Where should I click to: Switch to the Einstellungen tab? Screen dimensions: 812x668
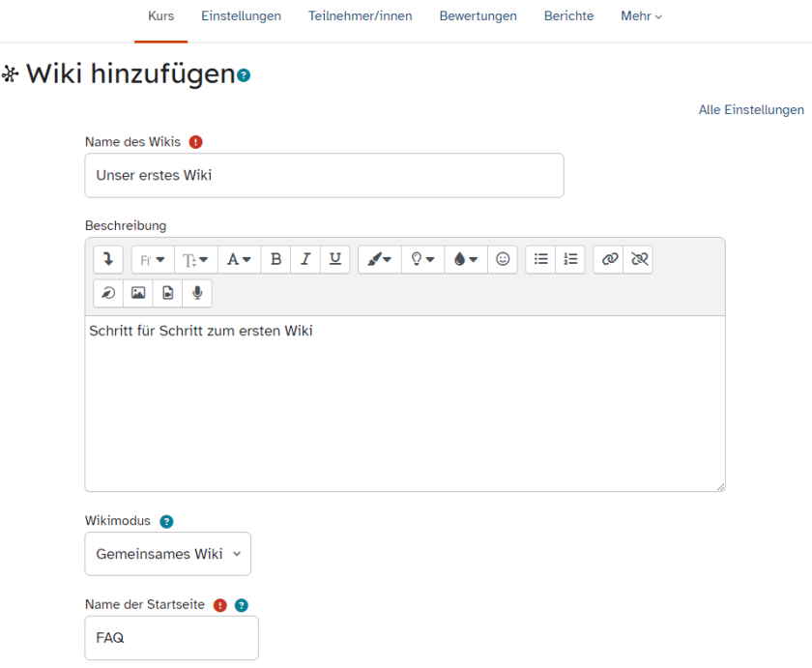(241, 16)
